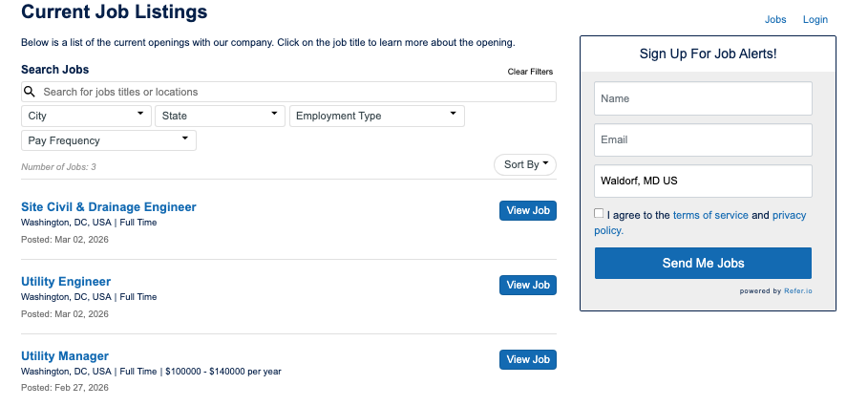
Task: View Job for Utility Manager
Action: click(x=527, y=359)
